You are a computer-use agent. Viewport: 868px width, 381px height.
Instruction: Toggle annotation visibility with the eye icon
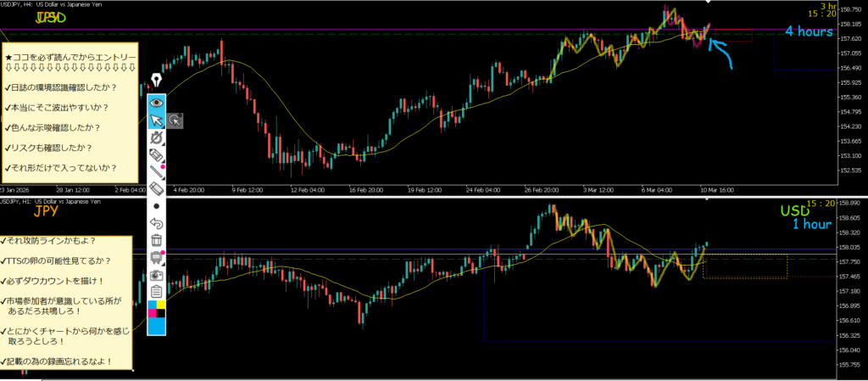156,103
